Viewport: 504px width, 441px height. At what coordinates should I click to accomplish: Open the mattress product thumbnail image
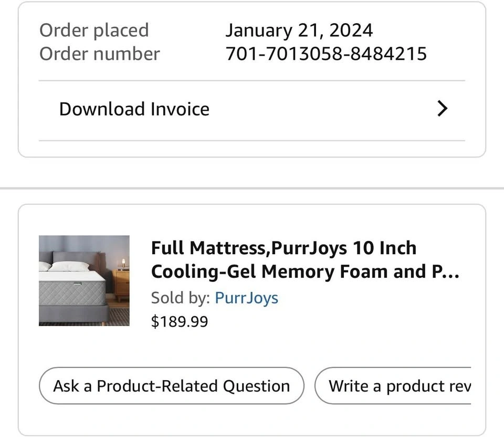pyautogui.click(x=84, y=280)
